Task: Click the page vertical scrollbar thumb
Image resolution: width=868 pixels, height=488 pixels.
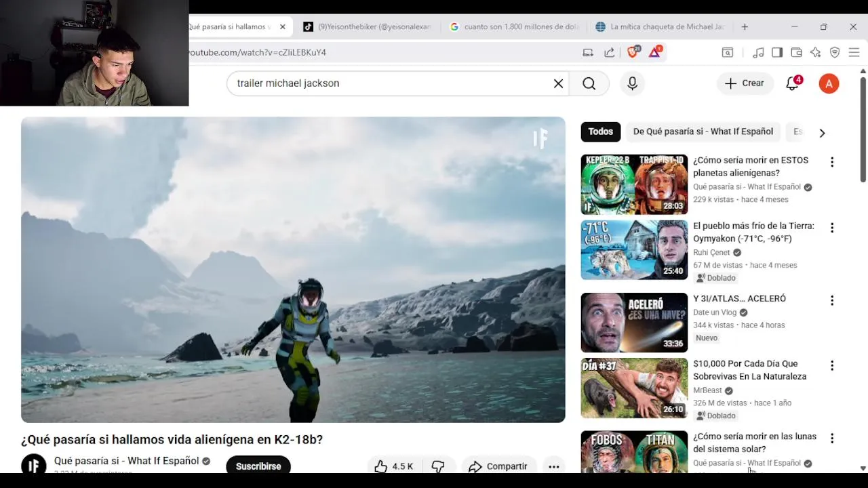Action: [x=863, y=129]
